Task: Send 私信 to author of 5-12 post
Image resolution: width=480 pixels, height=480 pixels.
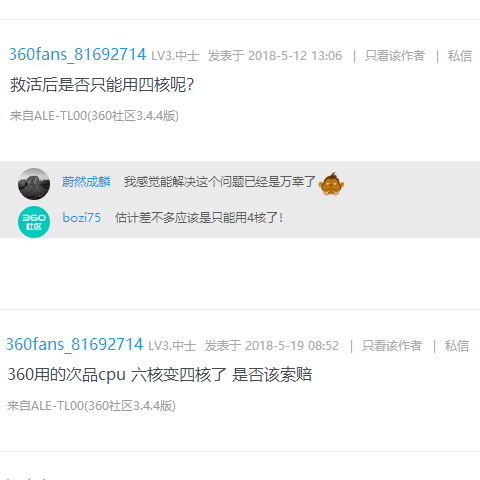Action: coord(460,56)
